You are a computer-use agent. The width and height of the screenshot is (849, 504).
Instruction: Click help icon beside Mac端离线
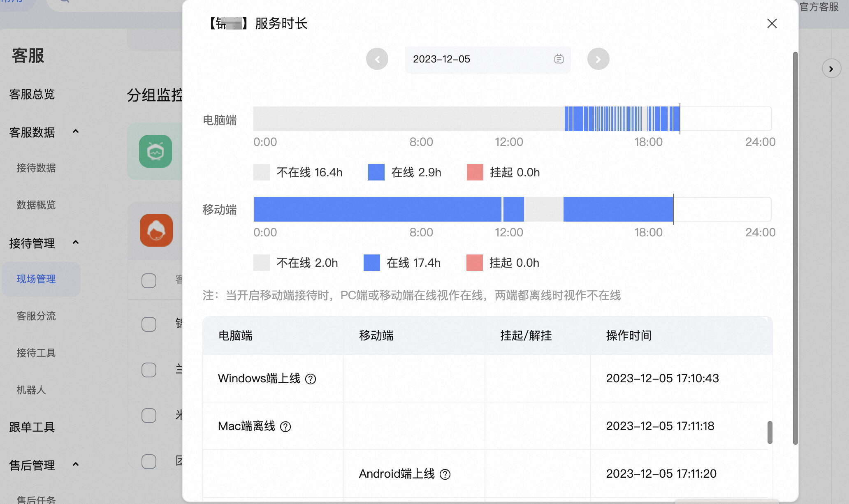click(285, 427)
